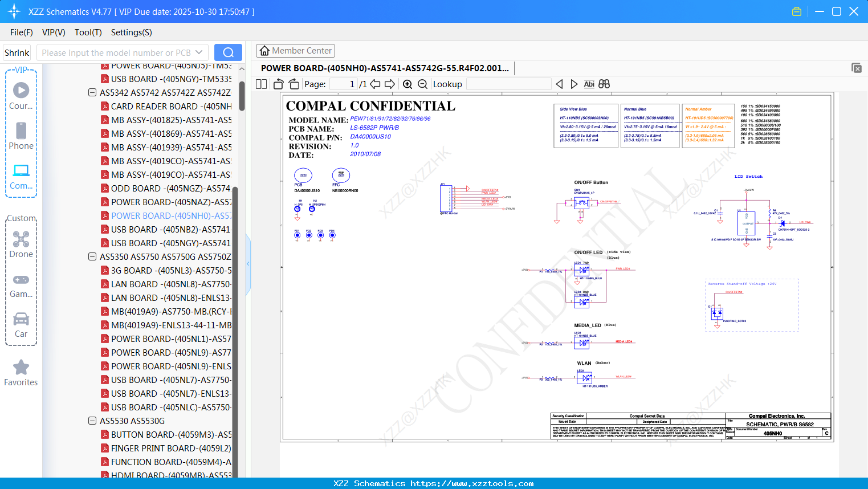Select the Computer schematics category
The height and width of the screenshot is (489, 868).
click(x=21, y=176)
